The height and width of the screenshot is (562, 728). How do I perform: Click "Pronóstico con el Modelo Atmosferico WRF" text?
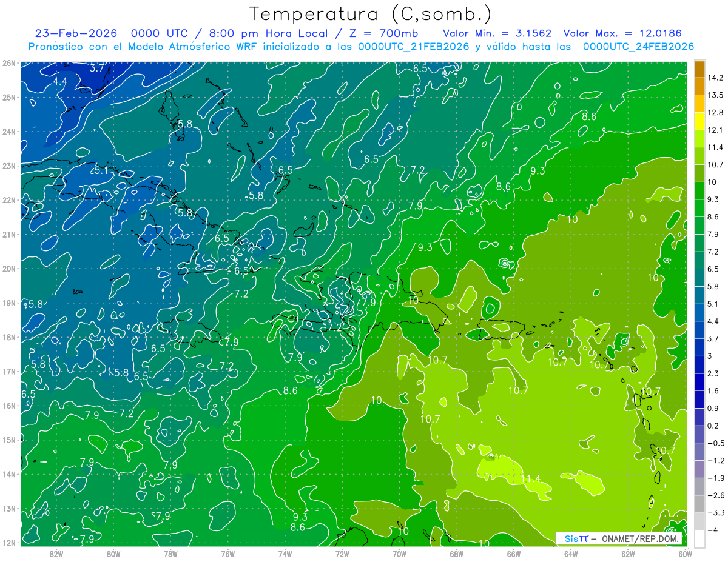144,47
